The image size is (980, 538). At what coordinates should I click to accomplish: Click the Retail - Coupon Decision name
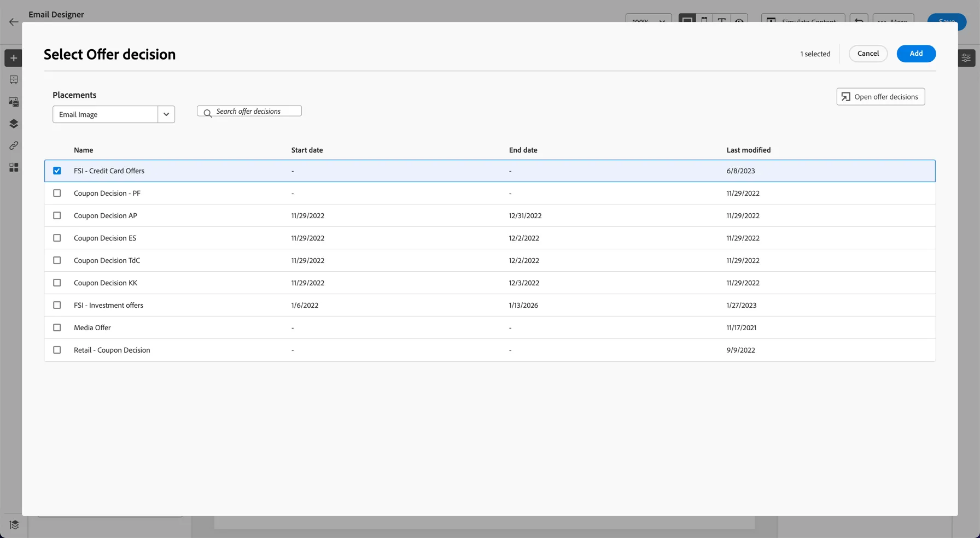click(112, 350)
